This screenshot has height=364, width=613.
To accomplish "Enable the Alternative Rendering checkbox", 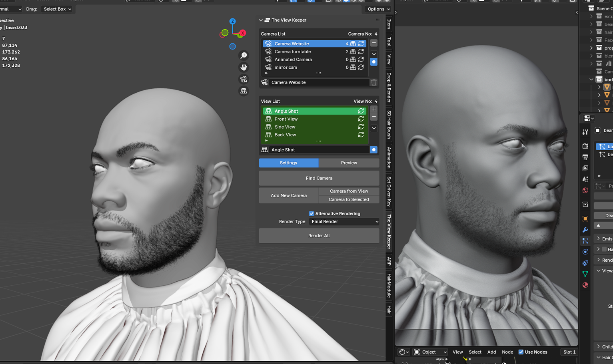I will (x=311, y=213).
